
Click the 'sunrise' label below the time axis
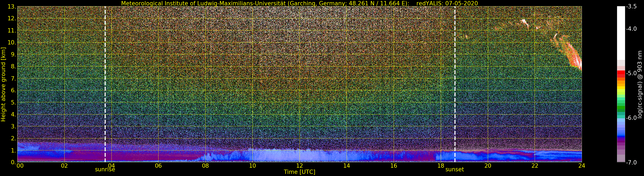[x=105, y=169]
